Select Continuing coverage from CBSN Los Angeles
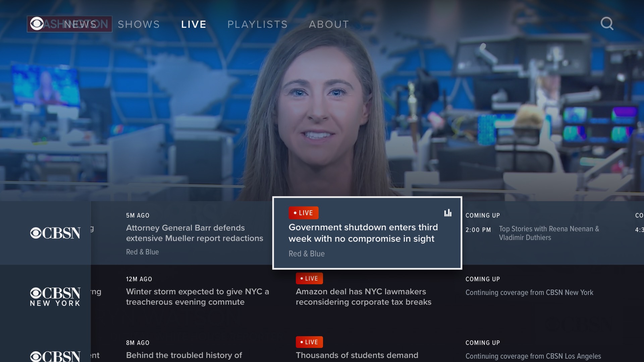The image size is (644, 362). tap(533, 356)
